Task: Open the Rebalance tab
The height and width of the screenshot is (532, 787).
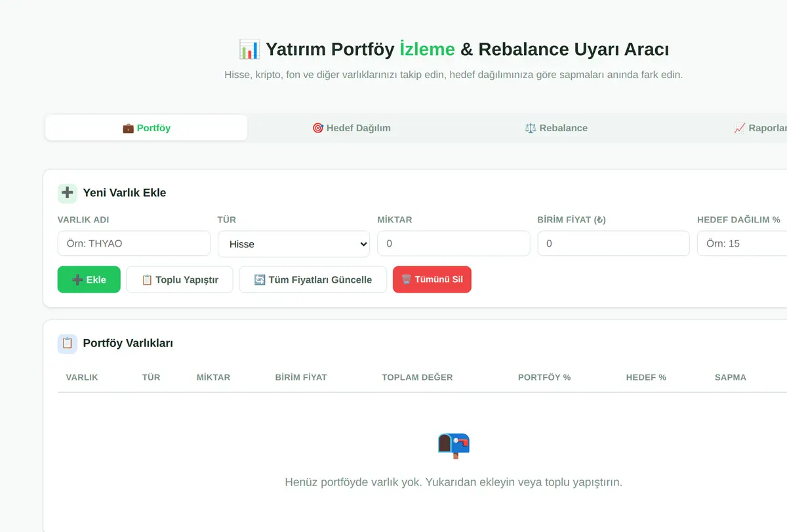Action: [x=556, y=128]
